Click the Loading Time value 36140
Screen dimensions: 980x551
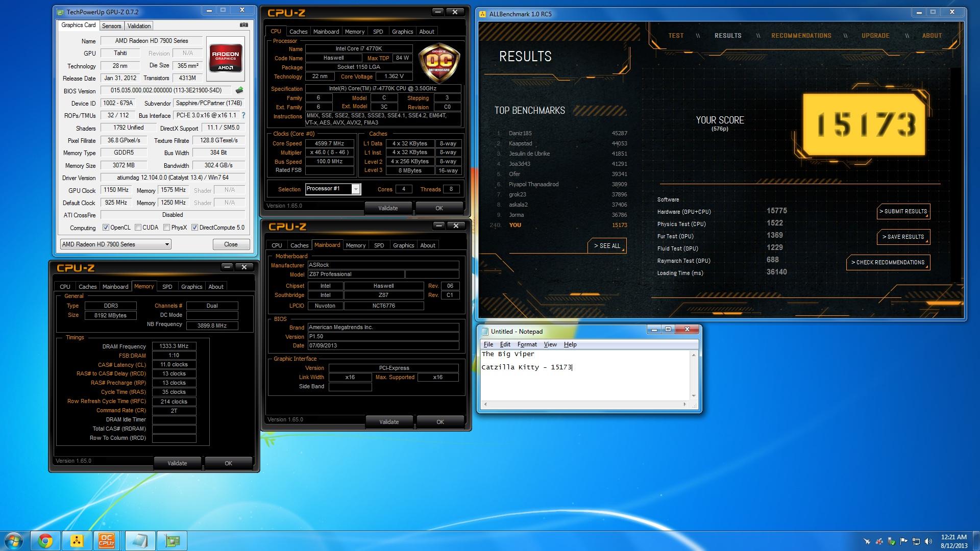coord(777,272)
